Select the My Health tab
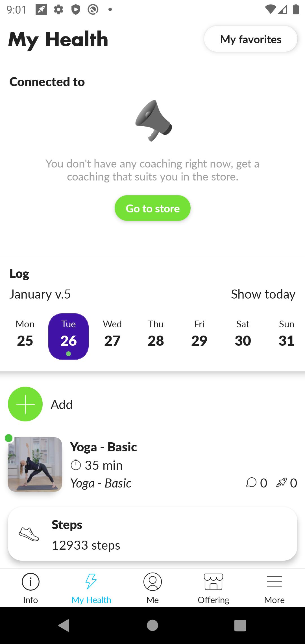The image size is (305, 644). [x=91, y=588]
